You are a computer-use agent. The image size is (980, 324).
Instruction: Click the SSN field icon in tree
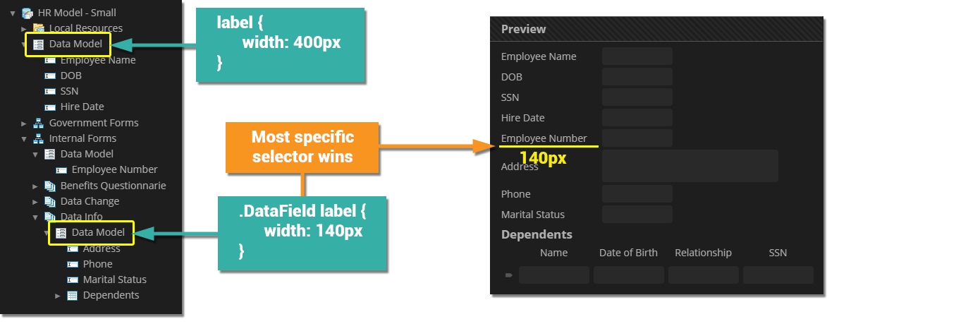point(50,91)
